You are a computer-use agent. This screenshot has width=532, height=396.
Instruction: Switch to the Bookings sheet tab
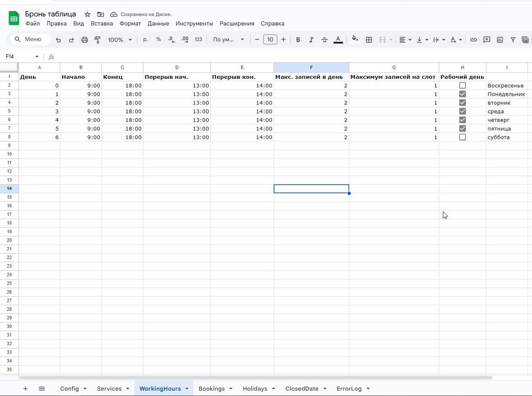point(211,389)
